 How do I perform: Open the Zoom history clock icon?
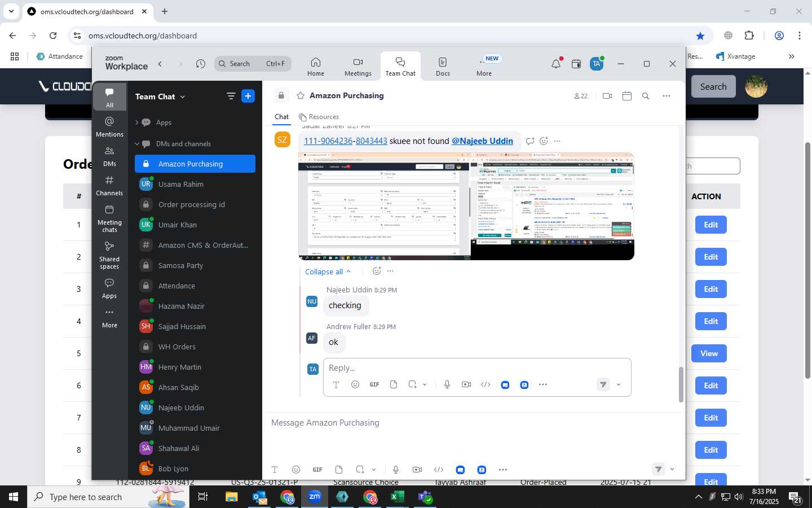pos(200,64)
